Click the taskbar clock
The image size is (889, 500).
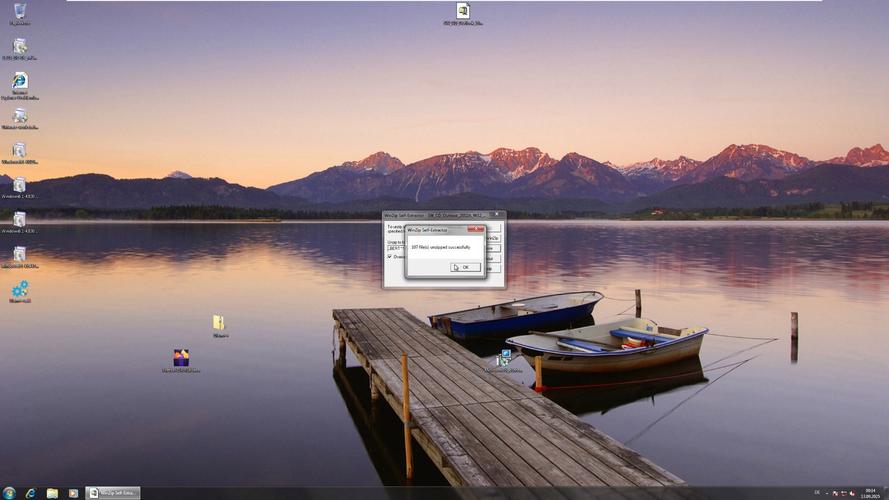(870, 493)
